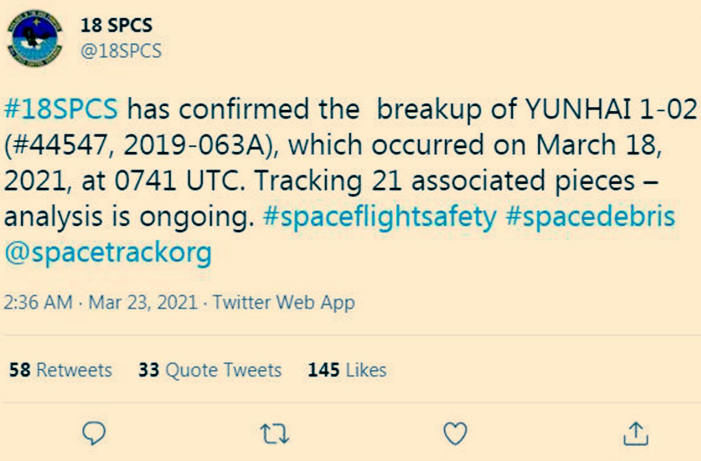View the 58 Retweets list
Viewport: 701px width, 461px height.
(61, 370)
